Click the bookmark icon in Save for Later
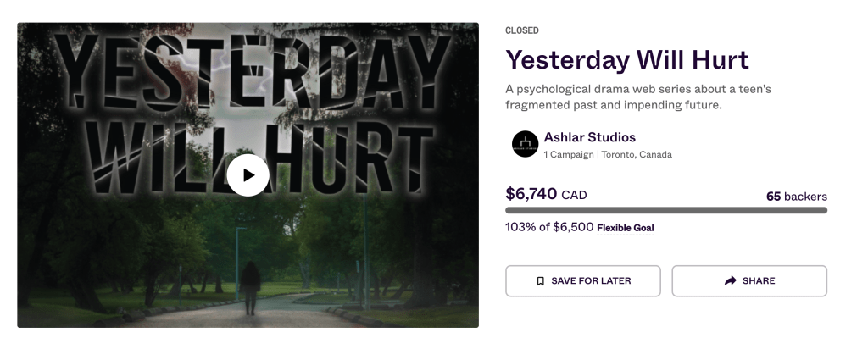Screen dimensions: 868x349 coord(540,281)
